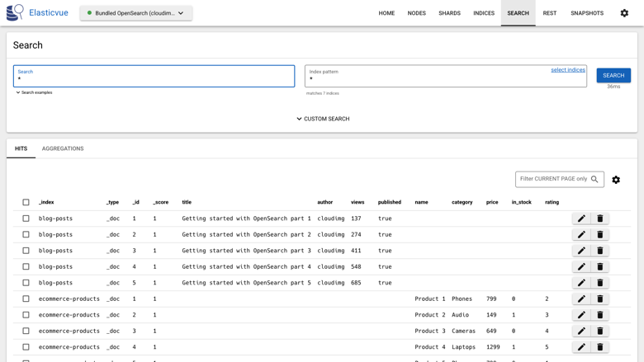The width and height of the screenshot is (644, 362).
Task: Click the select indices link
Action: [568, 70]
